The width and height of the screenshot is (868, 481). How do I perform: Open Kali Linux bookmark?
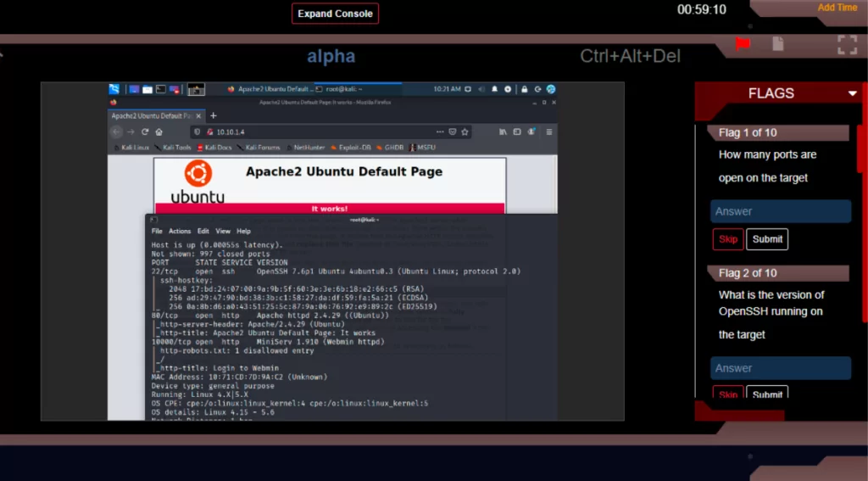[x=131, y=148]
